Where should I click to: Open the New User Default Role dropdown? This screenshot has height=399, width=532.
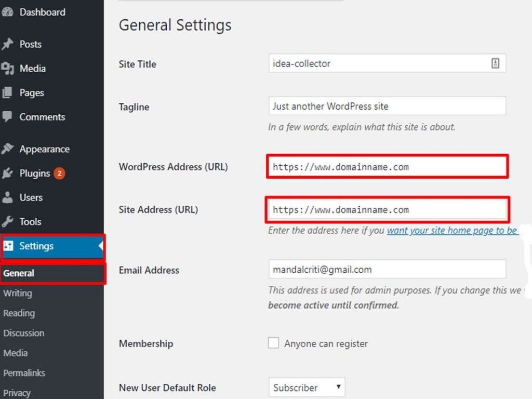click(306, 388)
